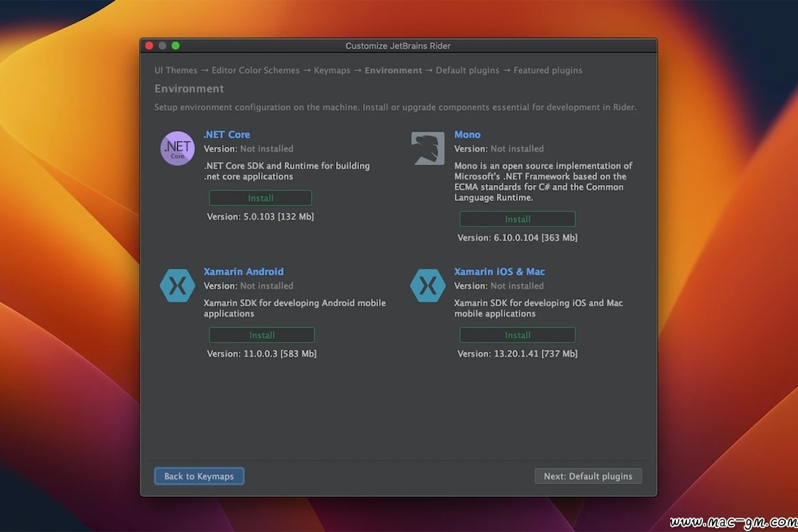Jump to UI Themes step in breadcrumb
The height and width of the screenshot is (532, 798).
pos(176,70)
